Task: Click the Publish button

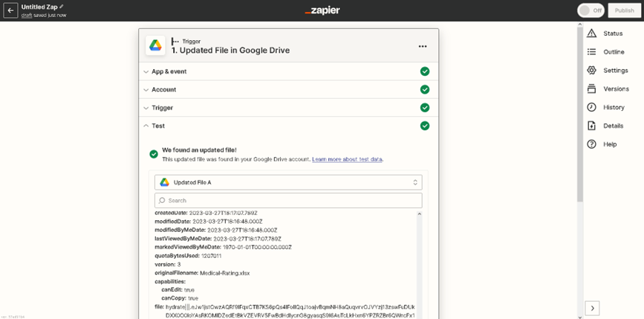Action: point(624,10)
